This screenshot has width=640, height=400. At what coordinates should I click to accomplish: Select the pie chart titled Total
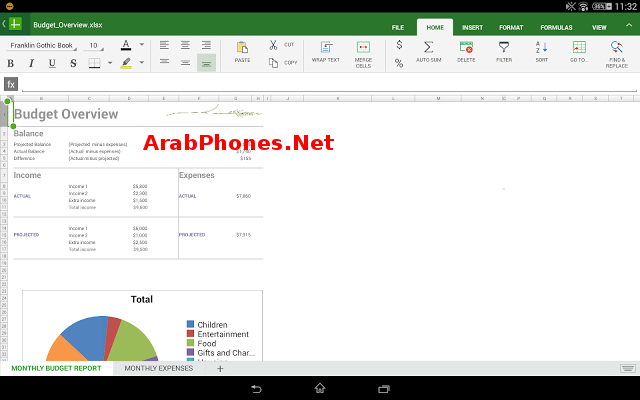pyautogui.click(x=142, y=326)
